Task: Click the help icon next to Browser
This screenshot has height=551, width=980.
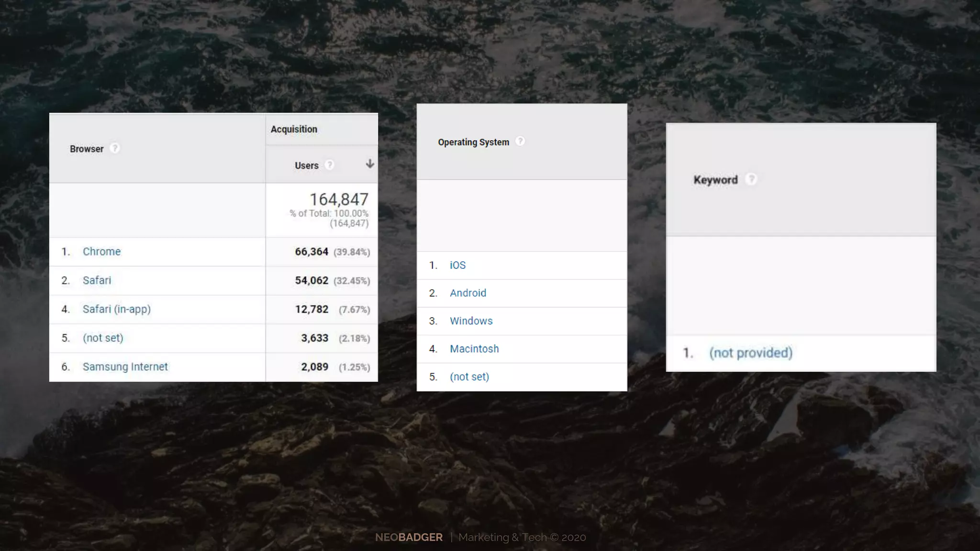Action: pos(114,148)
